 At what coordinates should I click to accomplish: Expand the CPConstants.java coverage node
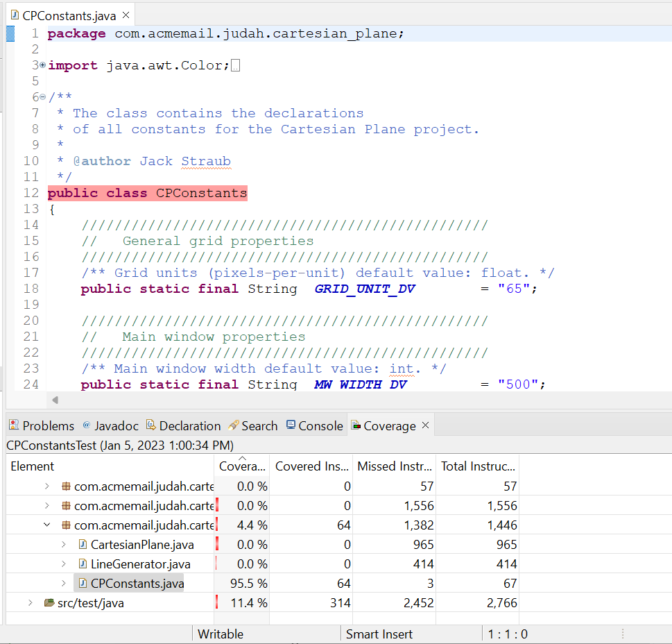(64, 584)
